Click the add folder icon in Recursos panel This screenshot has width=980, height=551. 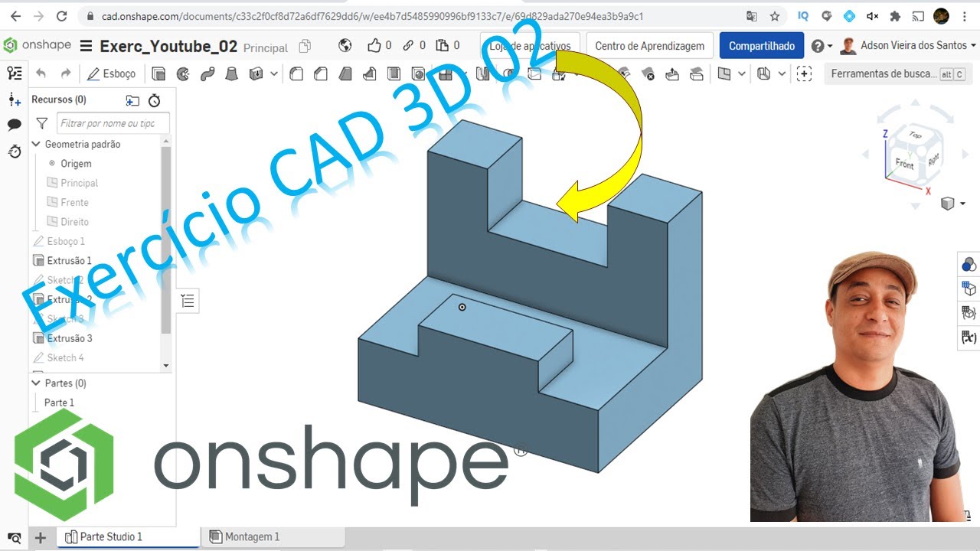132,100
